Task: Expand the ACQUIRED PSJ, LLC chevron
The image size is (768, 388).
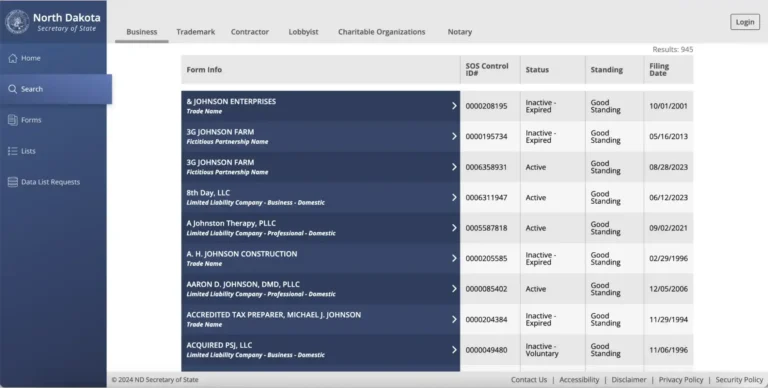Action: [454, 350]
